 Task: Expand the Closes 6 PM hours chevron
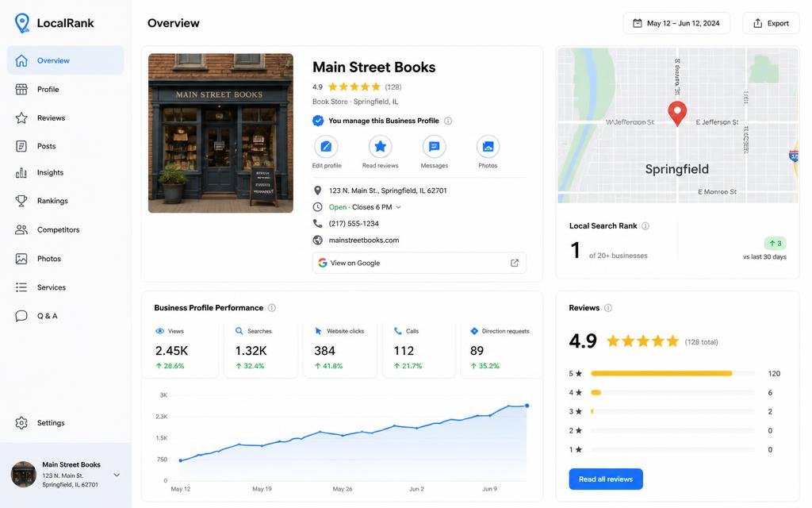(398, 207)
